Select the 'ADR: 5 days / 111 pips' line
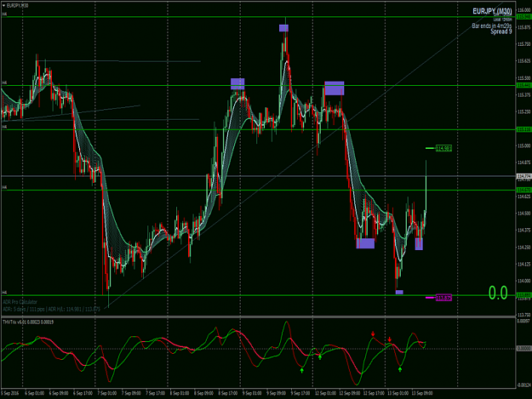 52,309
